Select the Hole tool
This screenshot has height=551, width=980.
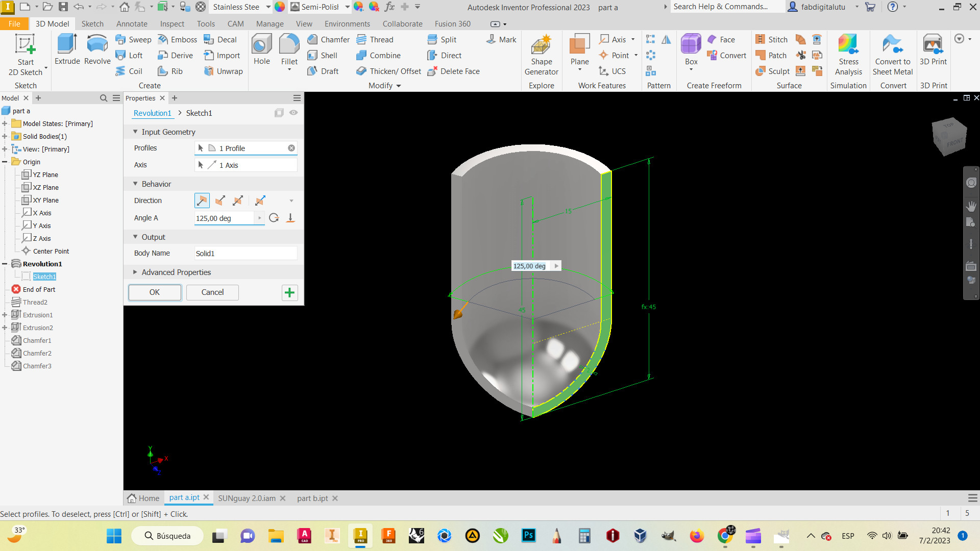click(x=261, y=49)
